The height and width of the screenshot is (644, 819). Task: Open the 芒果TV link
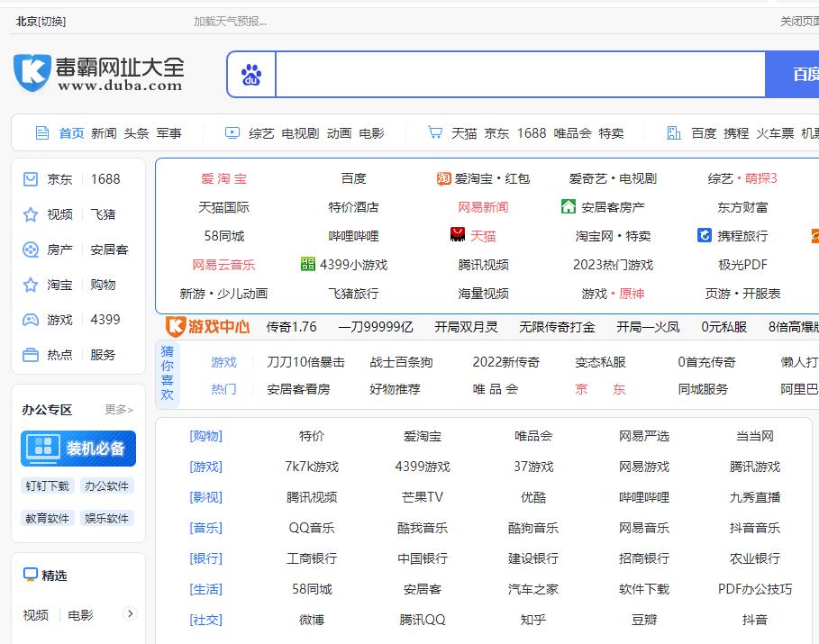(x=423, y=497)
